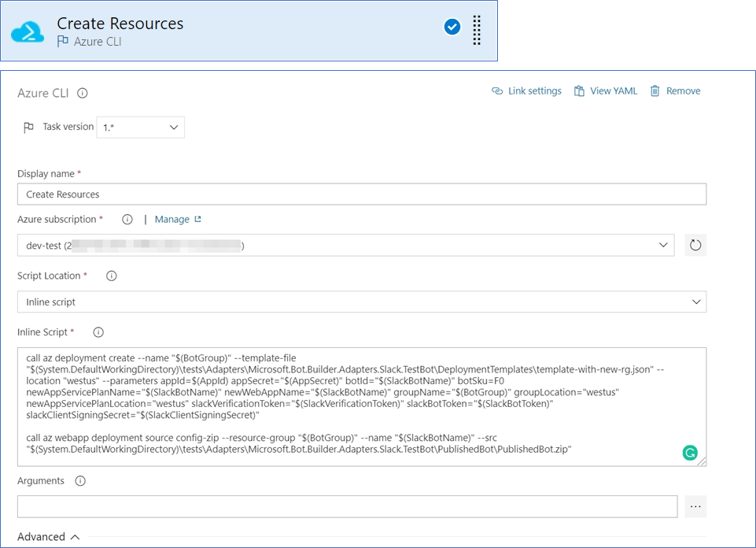Screen dimensions: 756x548
Task: Open info icon next to Azure CLI heading
Action: 83,93
